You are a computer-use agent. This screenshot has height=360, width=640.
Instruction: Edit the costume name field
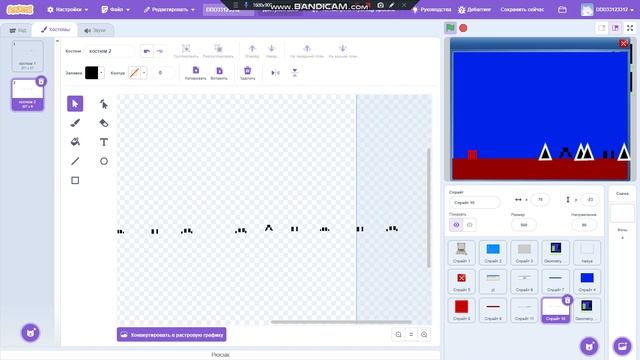(x=110, y=51)
